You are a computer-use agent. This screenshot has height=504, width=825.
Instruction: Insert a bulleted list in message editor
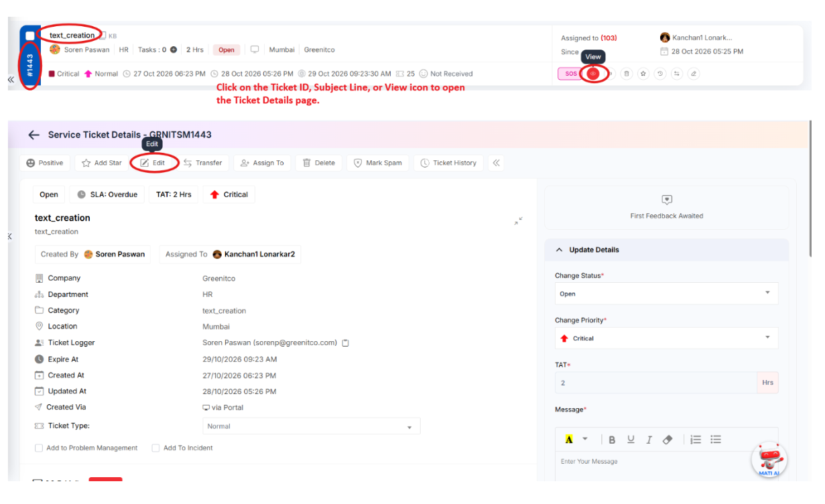coord(716,440)
